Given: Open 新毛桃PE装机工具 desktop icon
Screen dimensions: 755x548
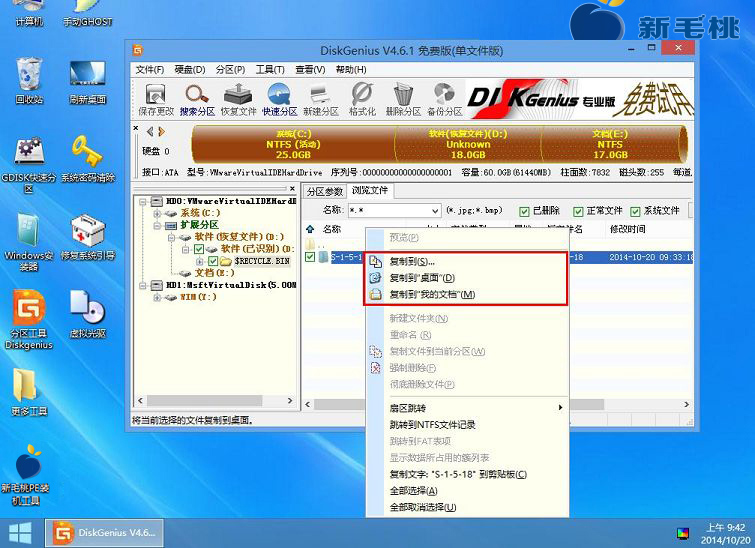Looking at the screenshot, I should (x=27, y=475).
